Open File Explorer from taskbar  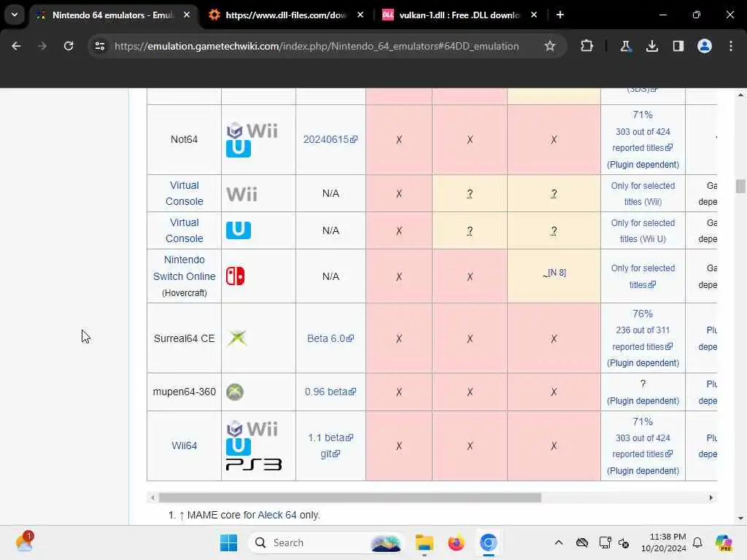[424, 542]
